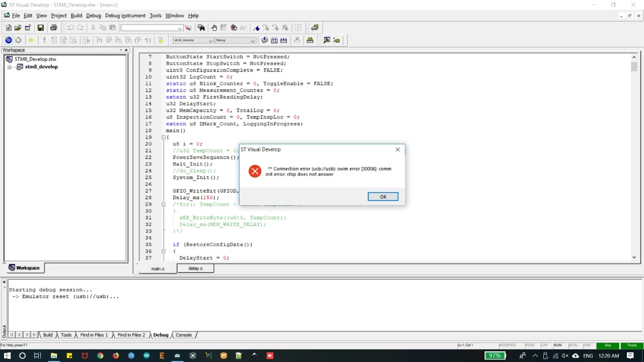Open File Explorer from the taskbar
The height and width of the screenshot is (362, 644).
click(x=54, y=355)
